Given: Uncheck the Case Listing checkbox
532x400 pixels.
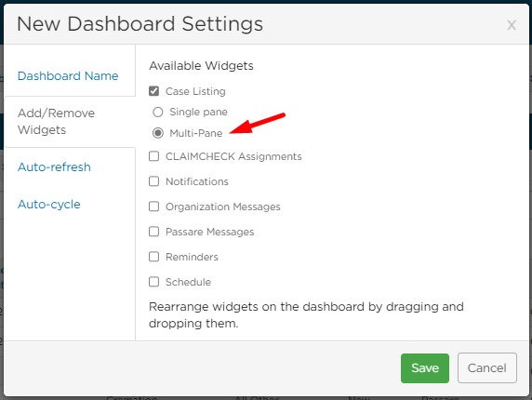Looking at the screenshot, I should [154, 91].
